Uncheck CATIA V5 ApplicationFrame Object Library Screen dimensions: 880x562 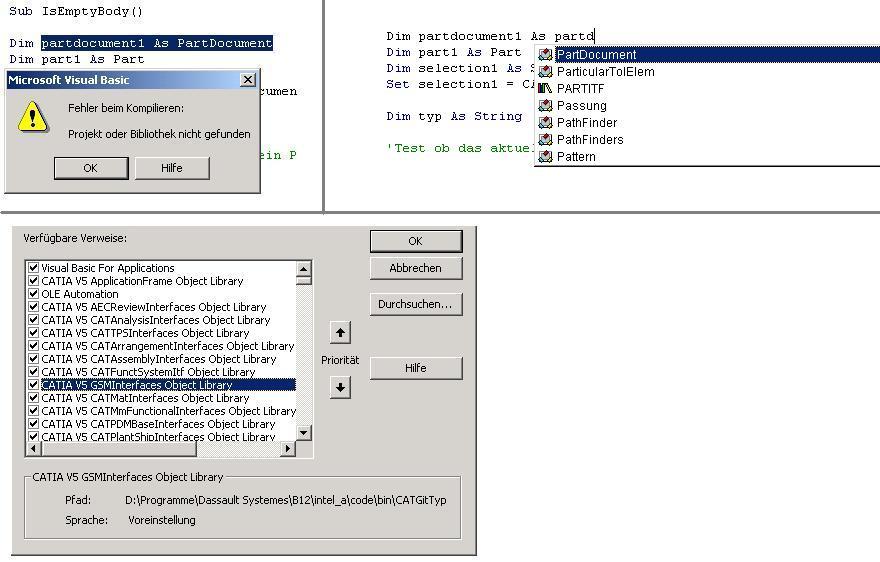[34, 281]
